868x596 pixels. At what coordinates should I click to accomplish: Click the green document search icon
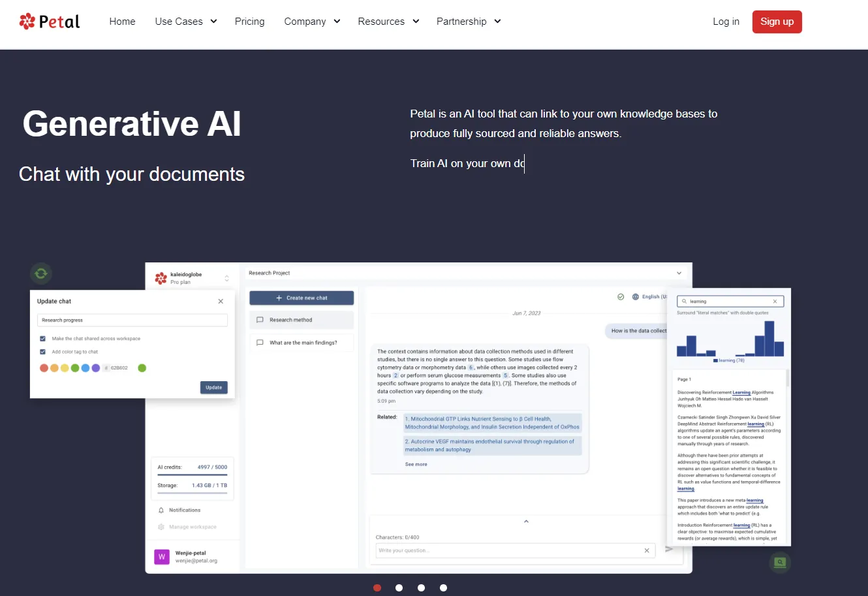click(x=780, y=562)
